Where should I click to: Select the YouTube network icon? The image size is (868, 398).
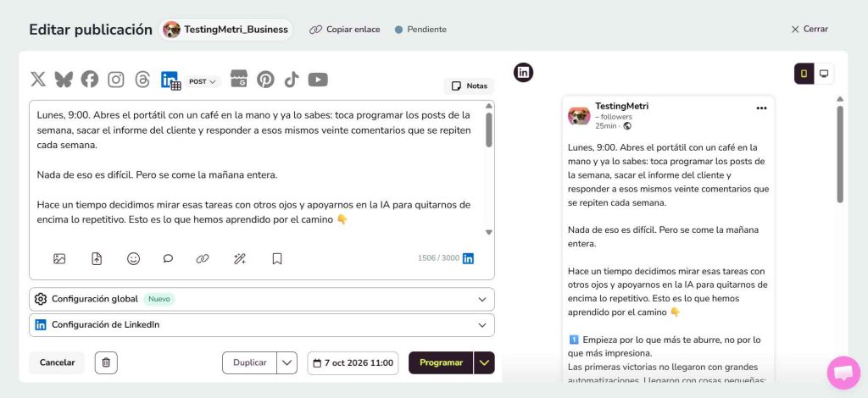(x=318, y=80)
